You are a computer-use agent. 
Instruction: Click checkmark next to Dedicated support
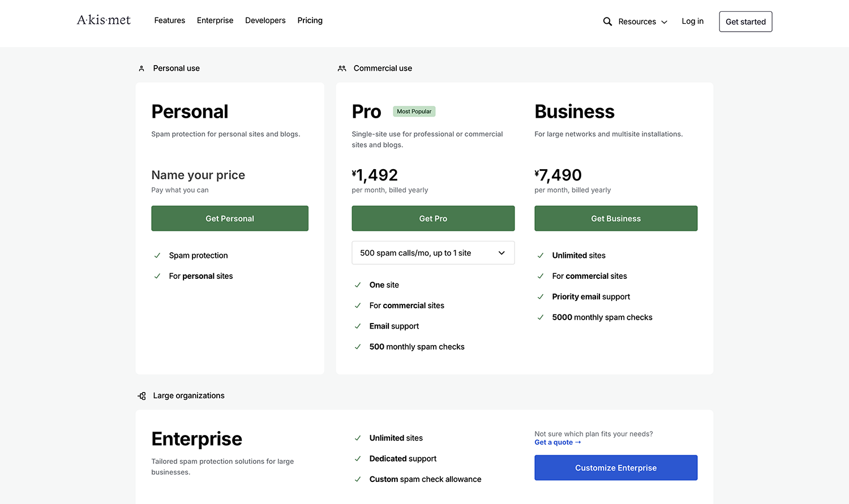(x=358, y=459)
